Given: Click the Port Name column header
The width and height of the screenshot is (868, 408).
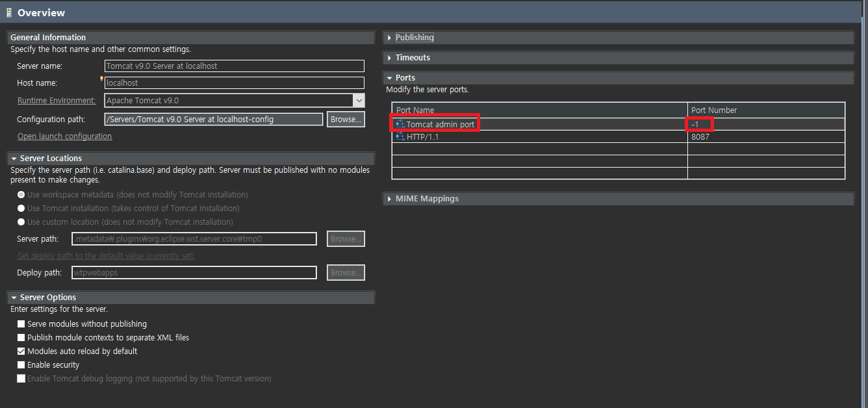Looking at the screenshot, I should coord(540,110).
